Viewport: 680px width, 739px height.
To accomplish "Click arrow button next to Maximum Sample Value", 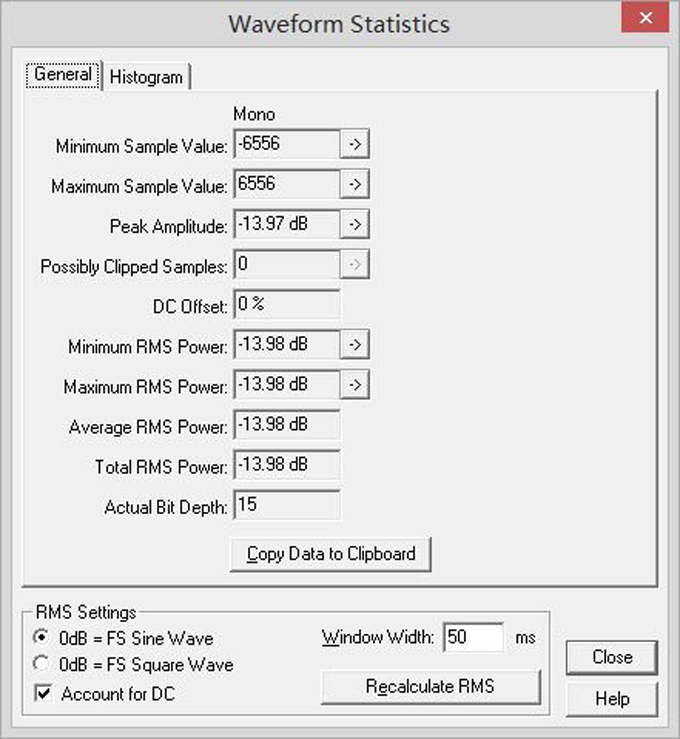I will [354, 185].
